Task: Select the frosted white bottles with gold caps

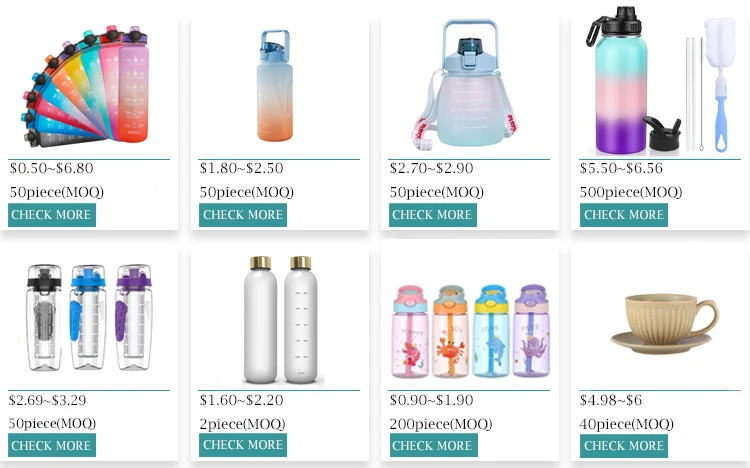Action: click(x=279, y=320)
